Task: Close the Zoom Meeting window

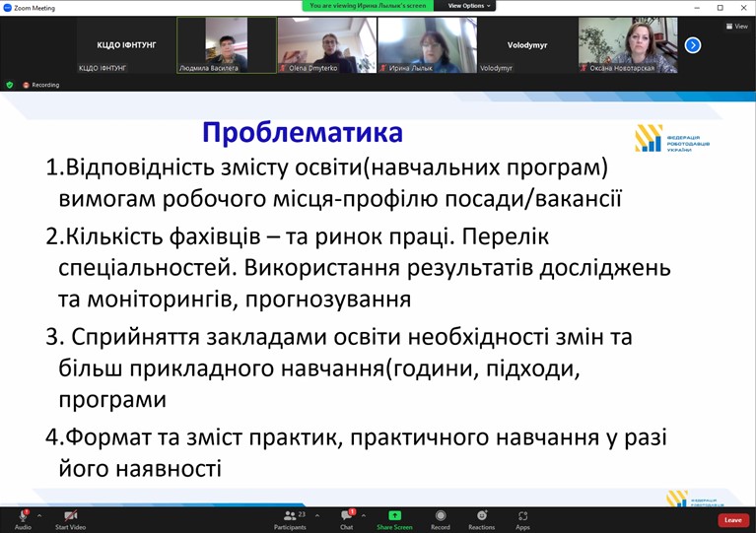Action: pyautogui.click(x=743, y=8)
